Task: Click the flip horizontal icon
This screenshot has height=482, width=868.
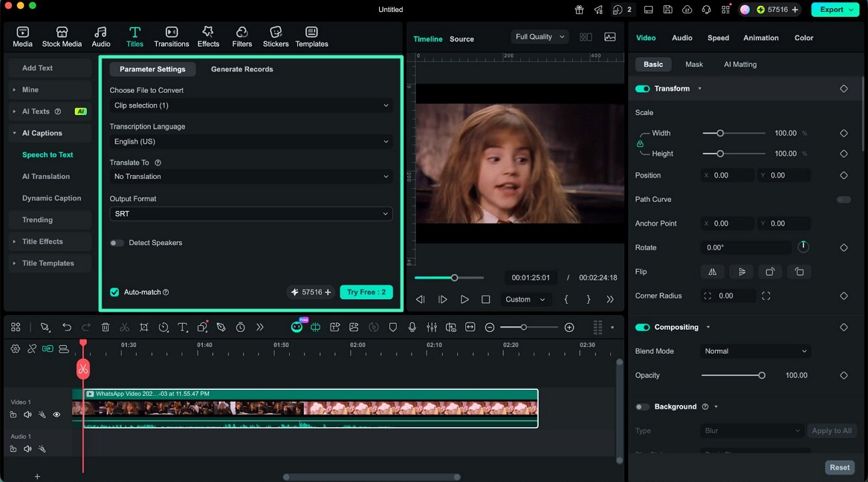Action: coord(712,272)
